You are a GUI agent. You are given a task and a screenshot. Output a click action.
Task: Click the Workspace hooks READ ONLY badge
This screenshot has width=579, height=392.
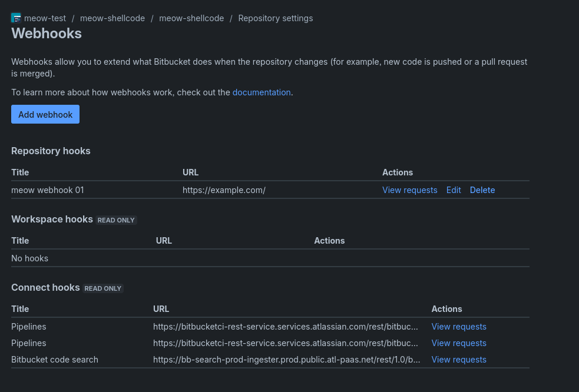(116, 220)
